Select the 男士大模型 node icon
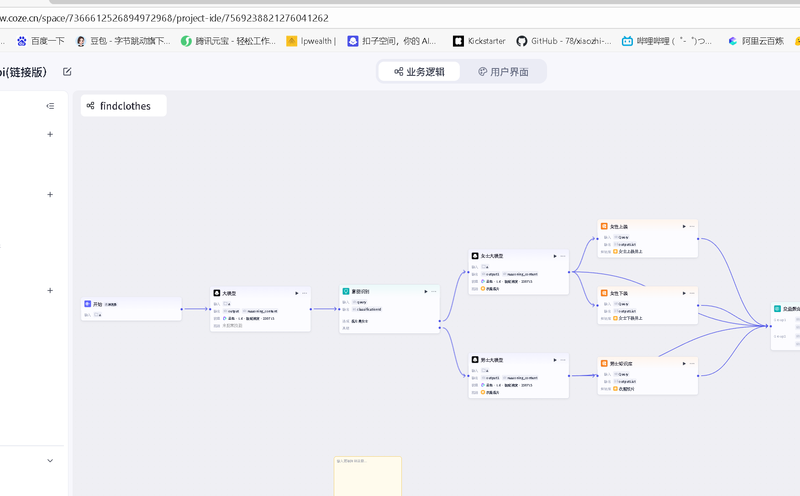 pyautogui.click(x=475, y=360)
